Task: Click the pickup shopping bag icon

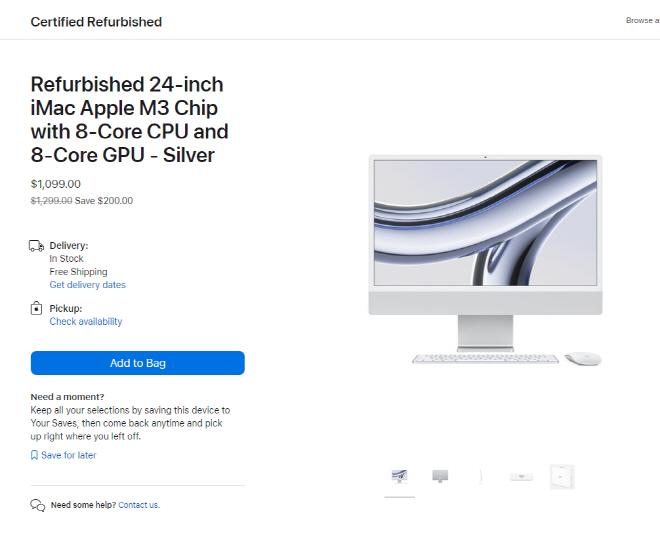Action: (36, 308)
